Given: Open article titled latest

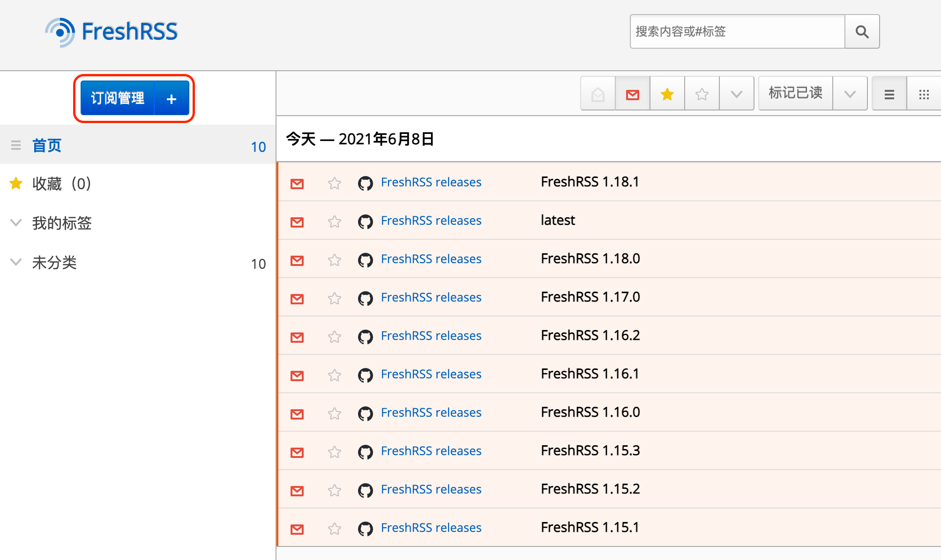Looking at the screenshot, I should pos(558,220).
